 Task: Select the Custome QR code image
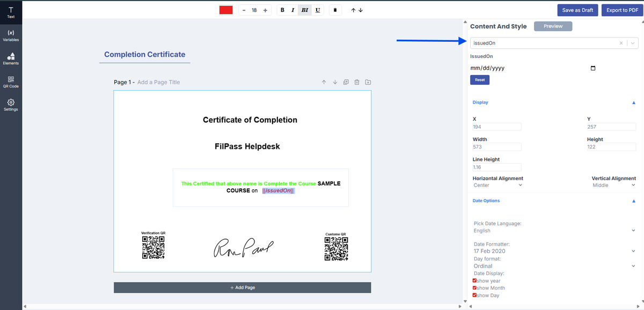click(x=336, y=249)
